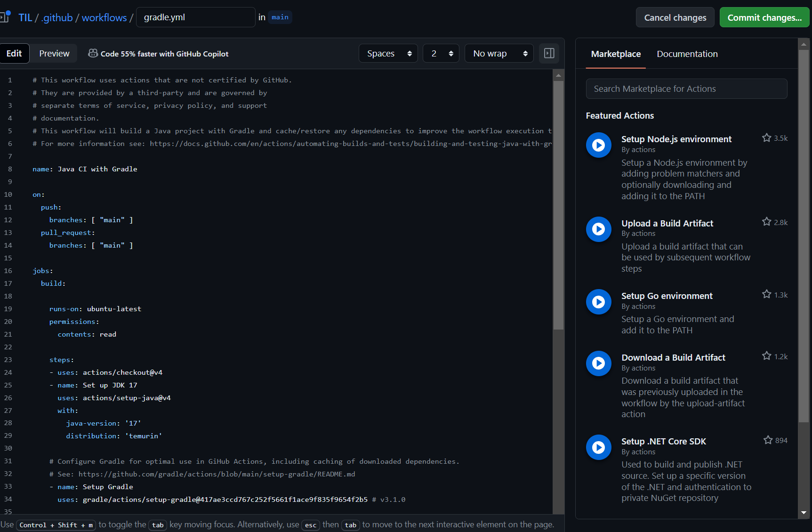Viewport: 812px width, 532px height.
Task: Open the Spaces indent mode dropdown
Action: pyautogui.click(x=388, y=53)
